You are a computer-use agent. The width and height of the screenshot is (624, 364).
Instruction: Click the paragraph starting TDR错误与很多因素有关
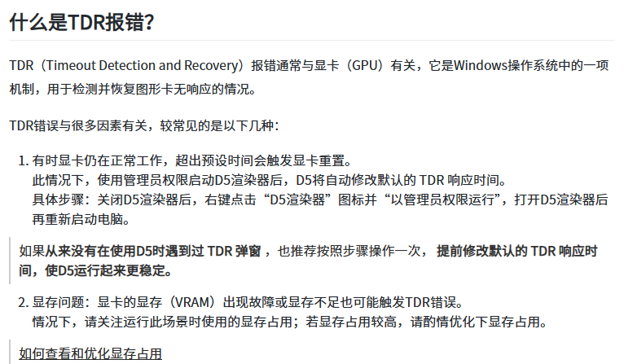click(x=144, y=125)
